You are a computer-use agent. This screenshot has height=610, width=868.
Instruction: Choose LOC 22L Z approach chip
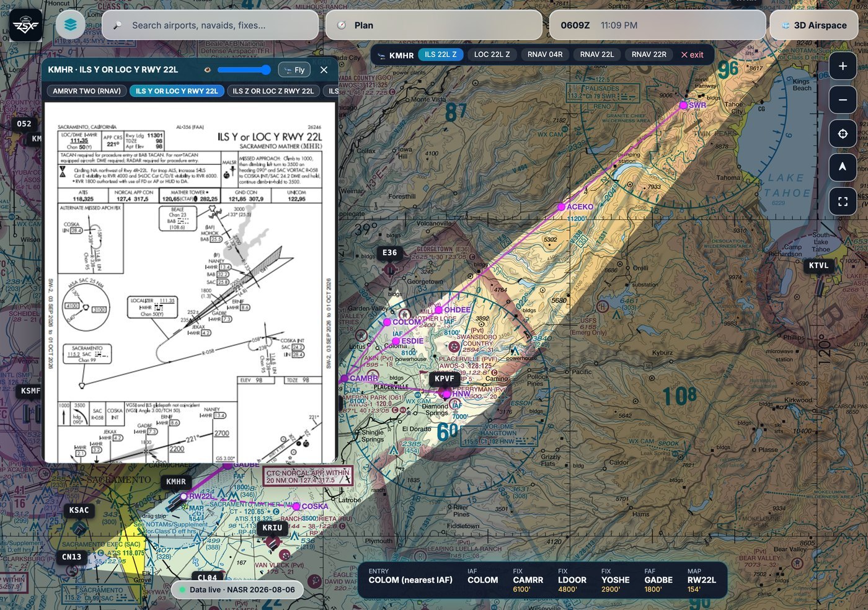click(x=492, y=55)
